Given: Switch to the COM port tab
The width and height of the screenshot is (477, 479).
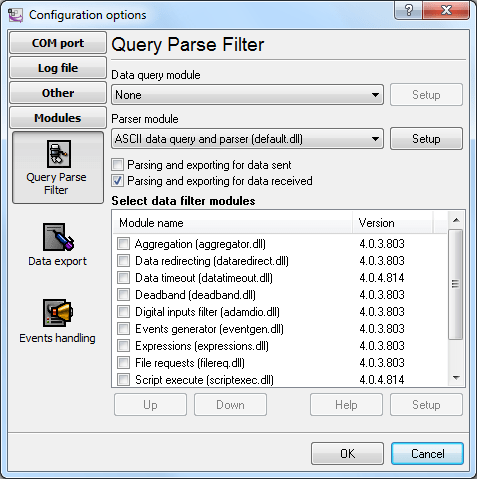Looking at the screenshot, I should 58,43.
